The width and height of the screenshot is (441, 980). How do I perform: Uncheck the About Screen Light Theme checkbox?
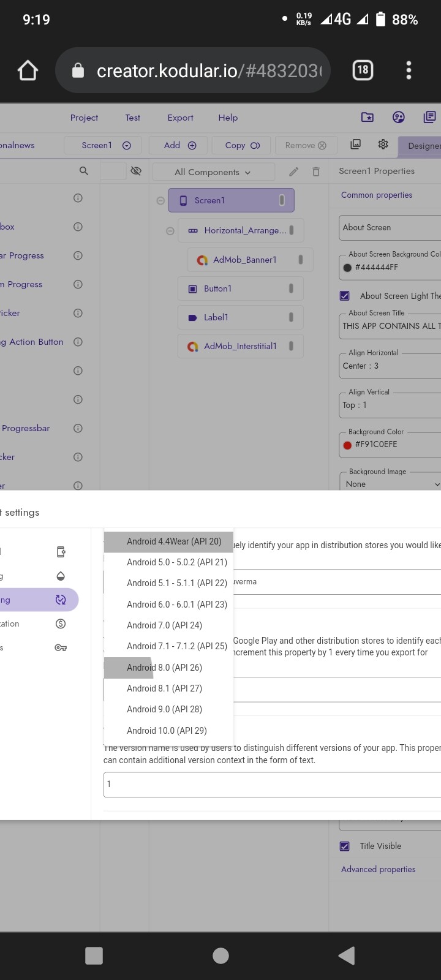pyautogui.click(x=345, y=296)
